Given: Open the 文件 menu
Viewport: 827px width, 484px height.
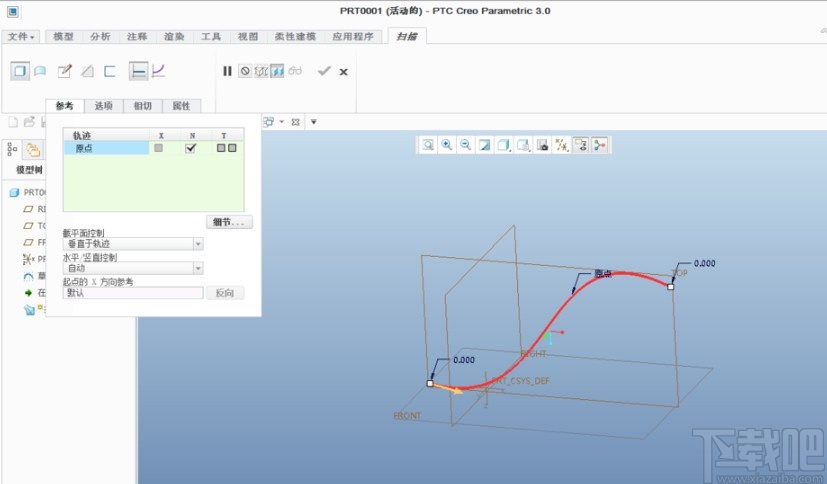Looking at the screenshot, I should point(21,36).
